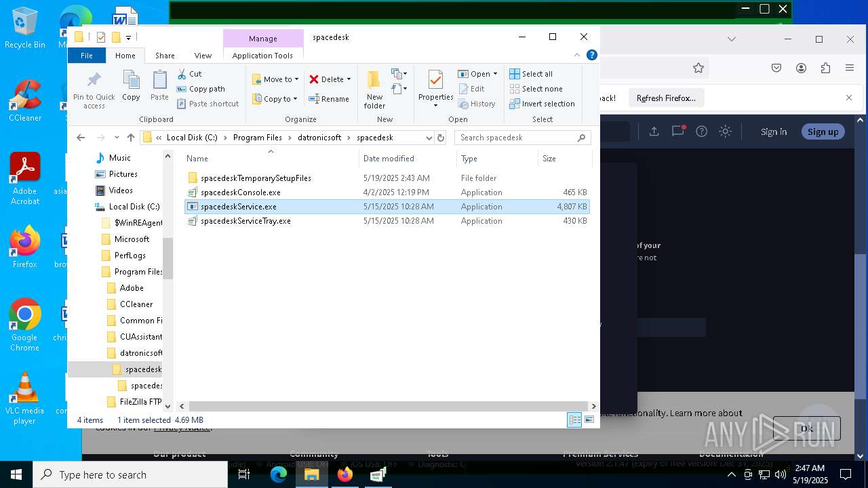
Task: Switch to the Share ribbon tab
Action: 165,56
